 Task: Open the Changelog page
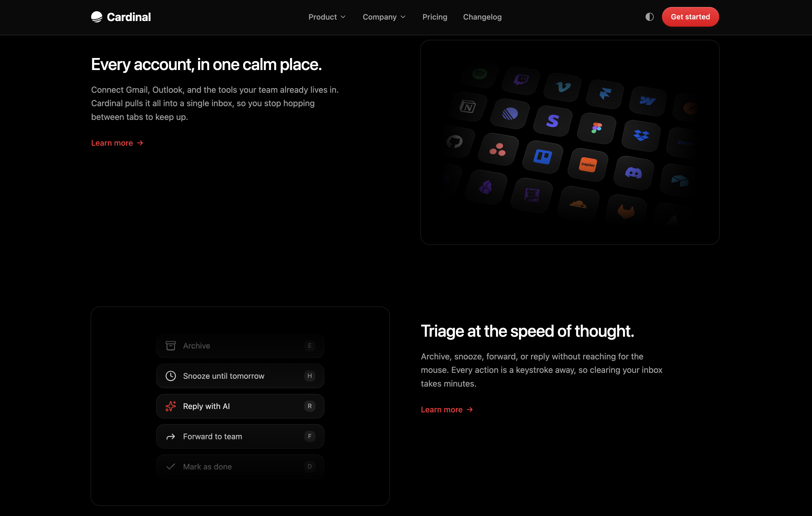(482, 17)
